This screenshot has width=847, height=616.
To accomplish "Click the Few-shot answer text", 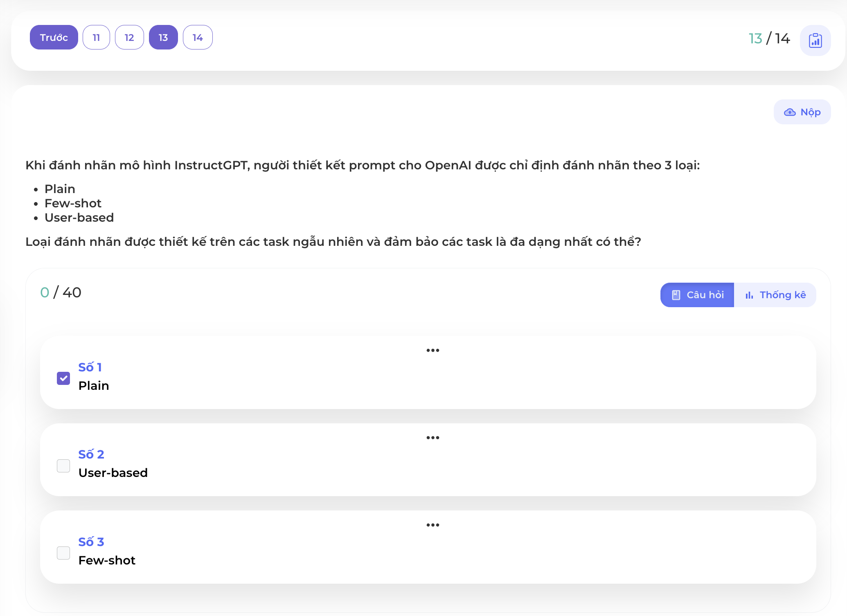I will tap(107, 560).
